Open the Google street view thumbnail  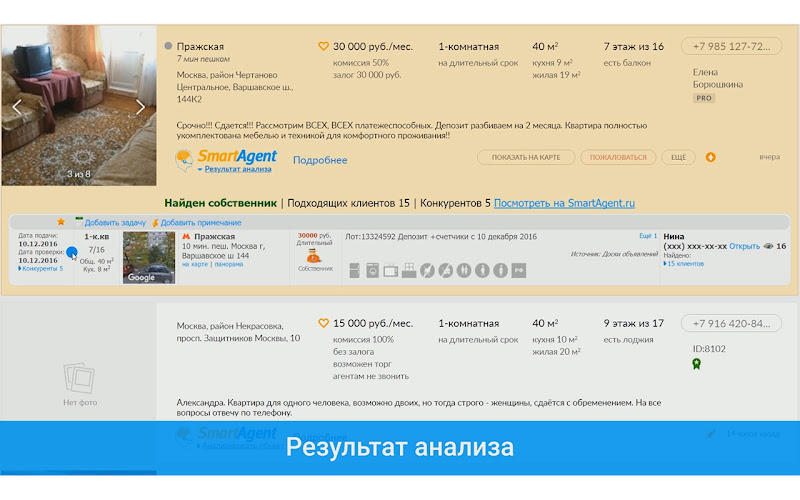[x=148, y=258]
